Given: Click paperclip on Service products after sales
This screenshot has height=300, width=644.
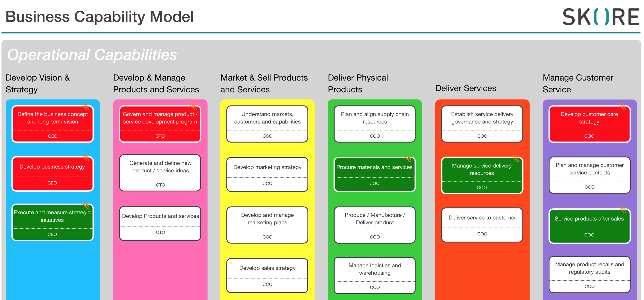Looking at the screenshot, I should pos(623,210).
